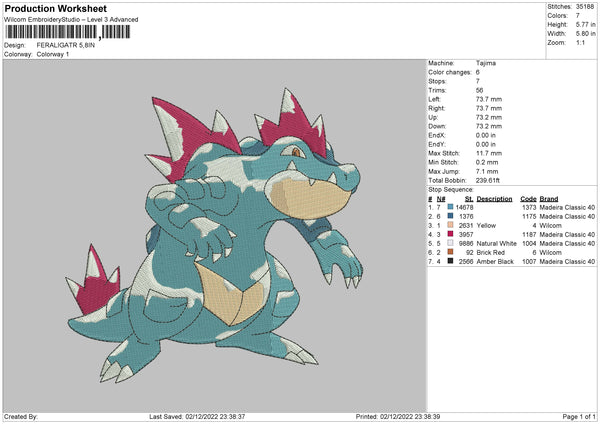Click stitch count 14678 in stop sequence
Screen dimensions: 600x424
point(465,207)
